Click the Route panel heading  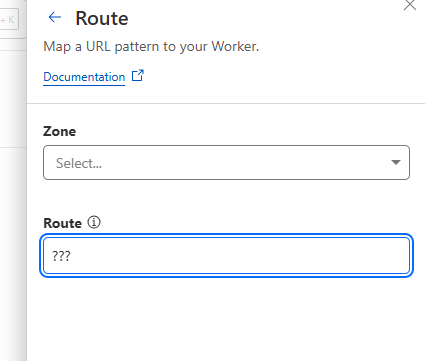[x=102, y=18]
